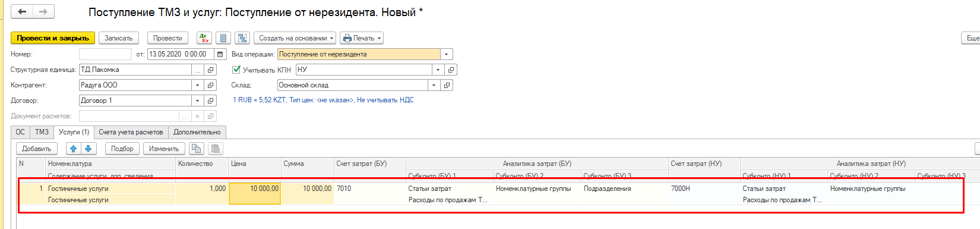980x229 pixels.
Task: Click the Добавить button
Action: [37, 149]
